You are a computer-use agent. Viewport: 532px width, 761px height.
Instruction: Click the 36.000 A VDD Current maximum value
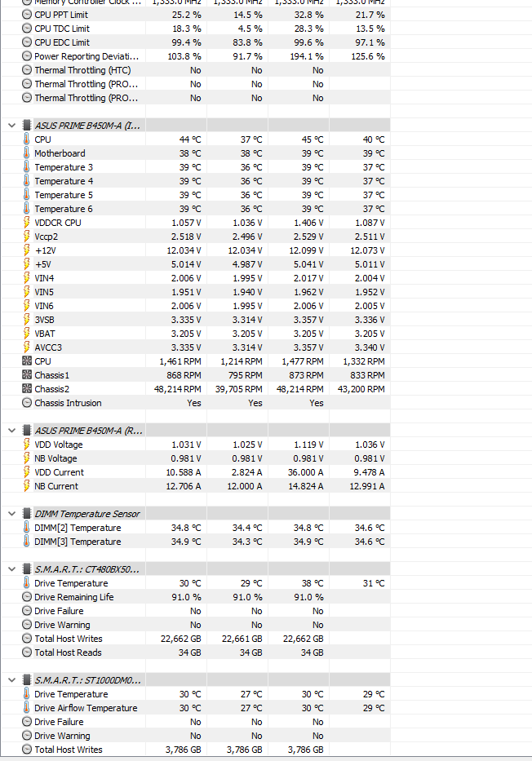pos(305,472)
